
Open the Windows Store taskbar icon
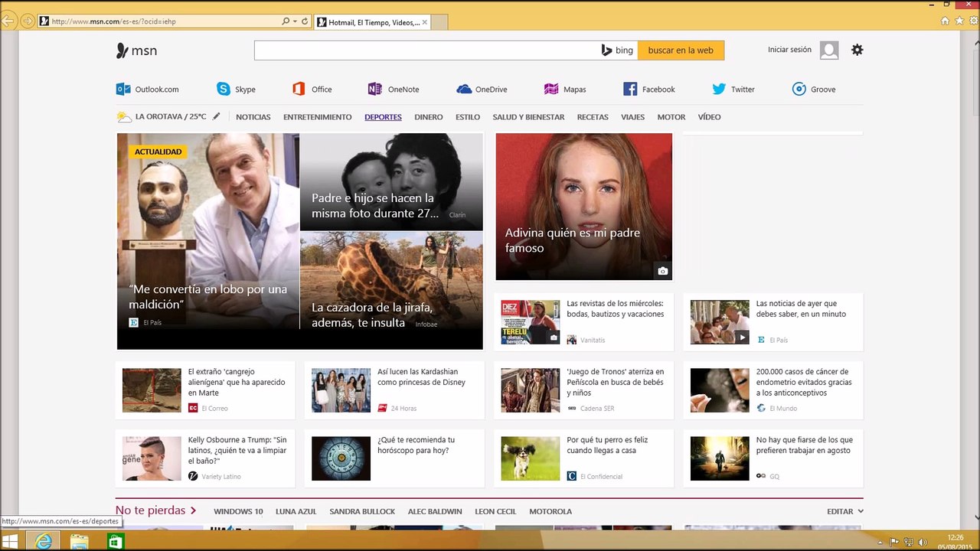click(x=115, y=542)
